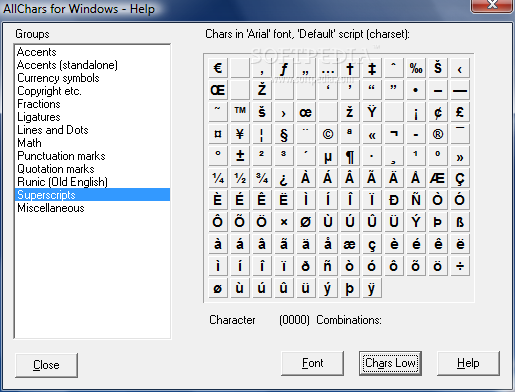Select the highlighted Superscripts group
The width and height of the screenshot is (515, 392).
click(x=92, y=195)
